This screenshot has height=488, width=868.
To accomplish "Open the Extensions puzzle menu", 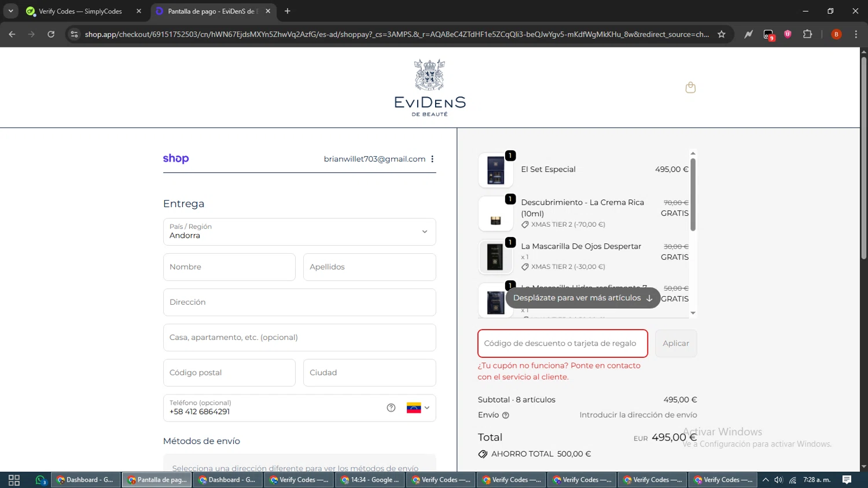I will pyautogui.click(x=807, y=34).
